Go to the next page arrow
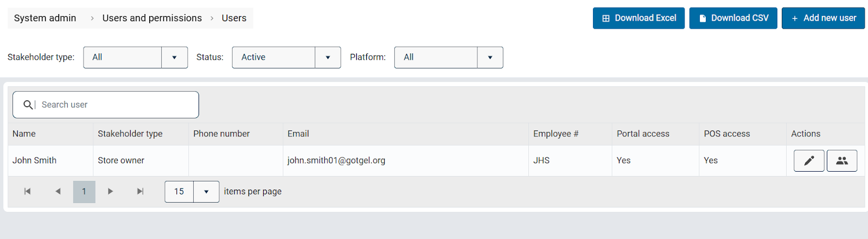Viewport: 868px width, 239px height. (x=110, y=191)
